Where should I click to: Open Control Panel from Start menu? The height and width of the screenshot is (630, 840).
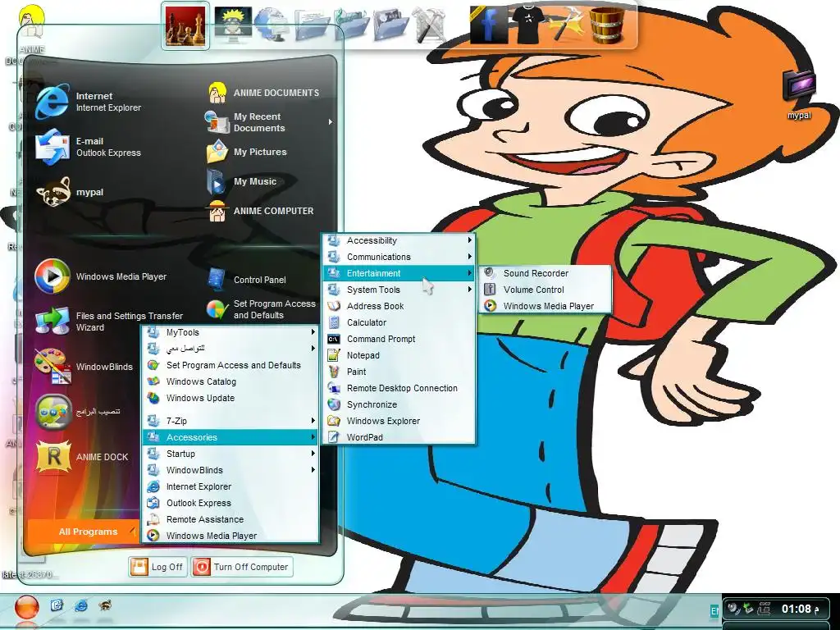pyautogui.click(x=248, y=280)
